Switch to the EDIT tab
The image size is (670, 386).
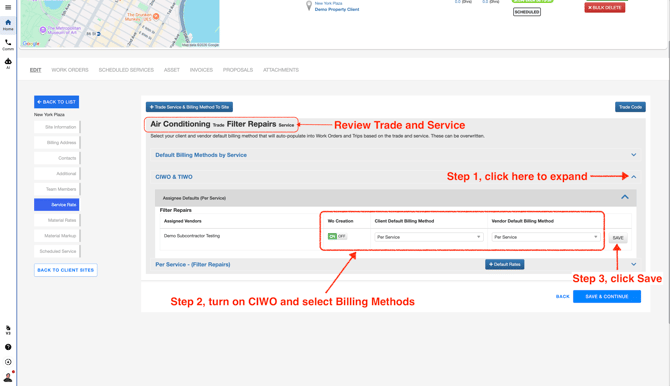pos(35,70)
